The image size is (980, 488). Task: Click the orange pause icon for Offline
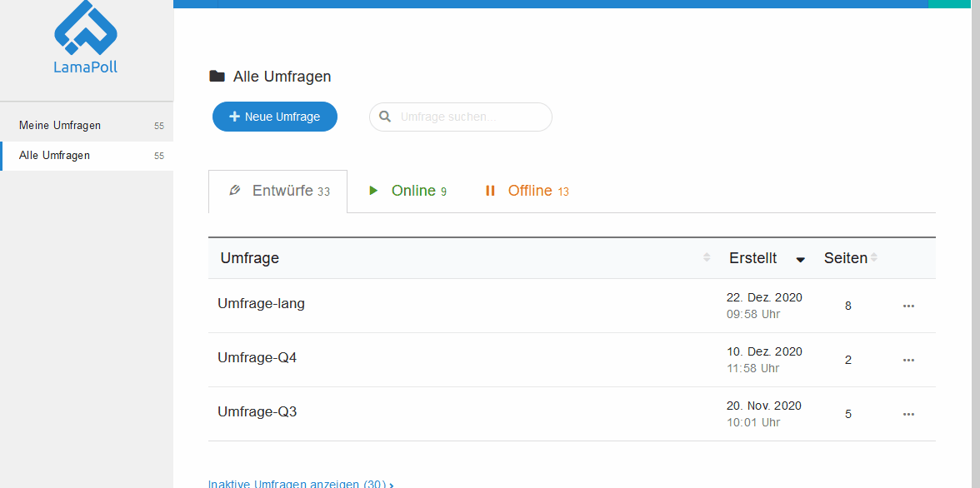coord(490,191)
